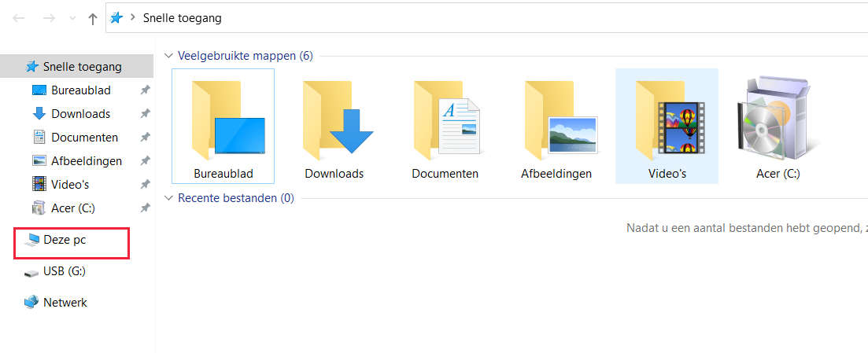Image resolution: width=868 pixels, height=353 pixels.
Task: Collapse the Recente bestanden section
Action: tap(169, 198)
